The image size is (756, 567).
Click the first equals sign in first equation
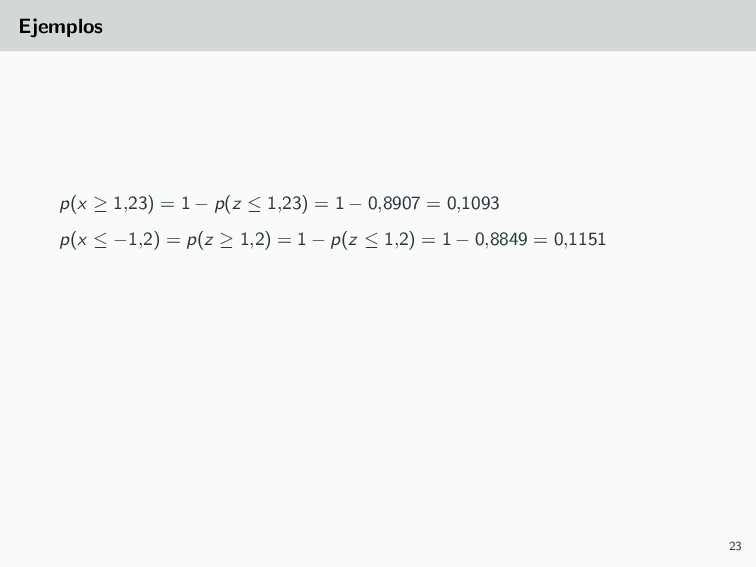167,204
